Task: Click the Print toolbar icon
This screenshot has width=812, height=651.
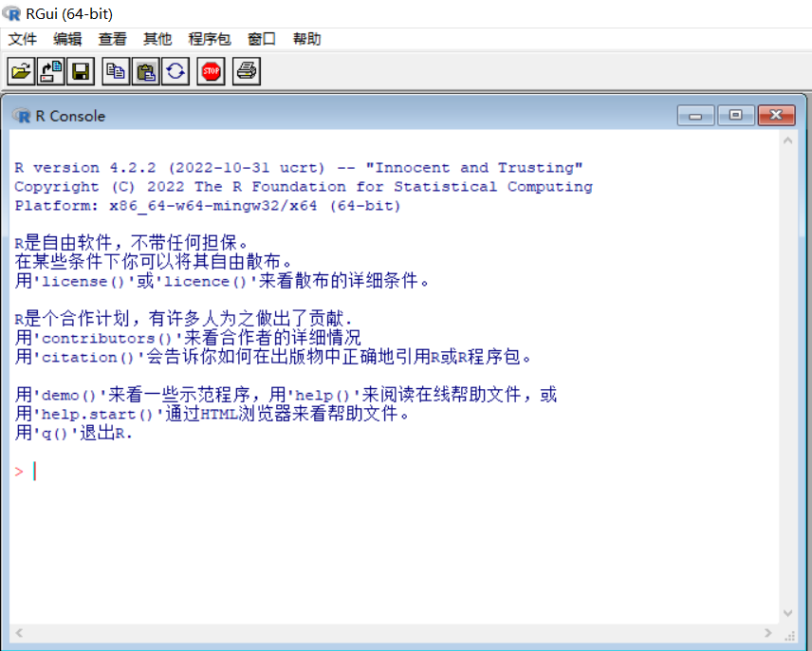Action: pos(247,71)
